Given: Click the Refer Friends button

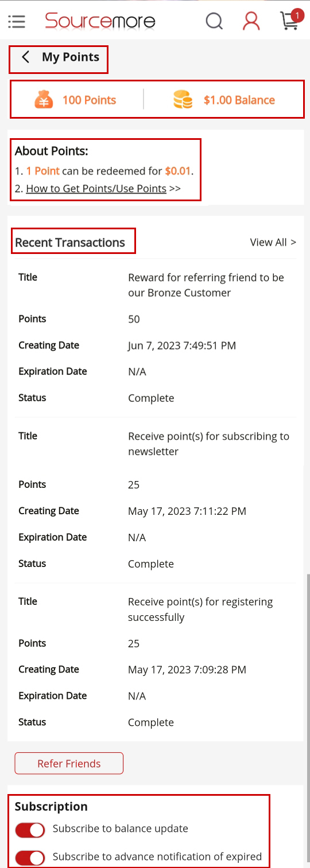Looking at the screenshot, I should coord(69,763).
